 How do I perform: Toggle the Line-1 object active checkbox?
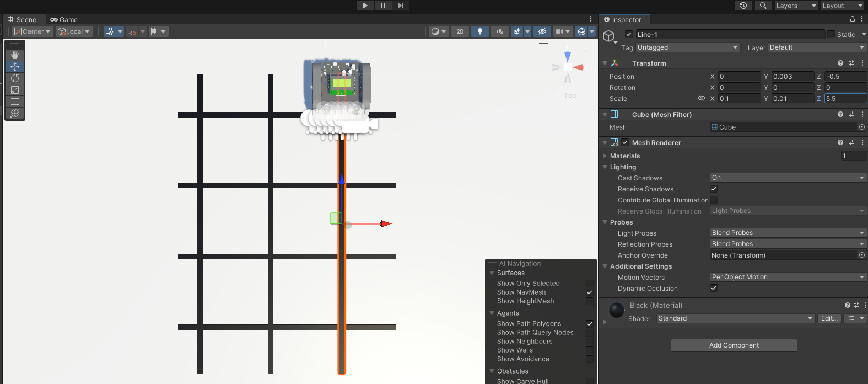click(x=629, y=34)
